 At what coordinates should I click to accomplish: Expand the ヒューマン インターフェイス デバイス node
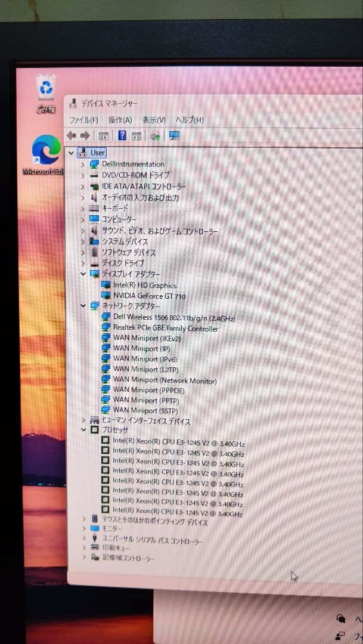(x=83, y=420)
